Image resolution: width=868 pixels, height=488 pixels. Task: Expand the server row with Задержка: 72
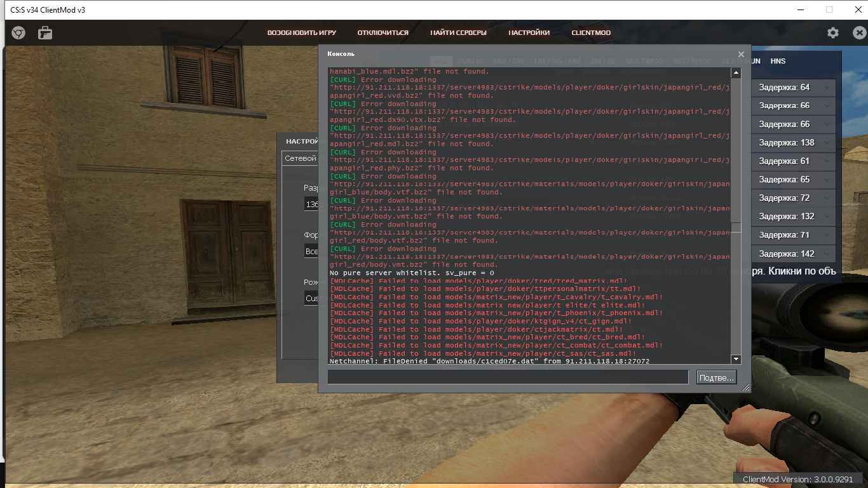827,198
